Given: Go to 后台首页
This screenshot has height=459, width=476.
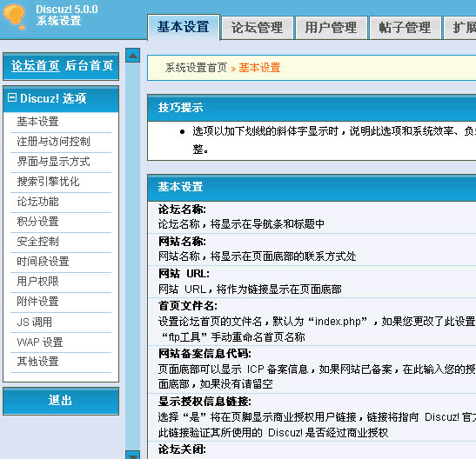Looking at the screenshot, I should click(x=89, y=65).
